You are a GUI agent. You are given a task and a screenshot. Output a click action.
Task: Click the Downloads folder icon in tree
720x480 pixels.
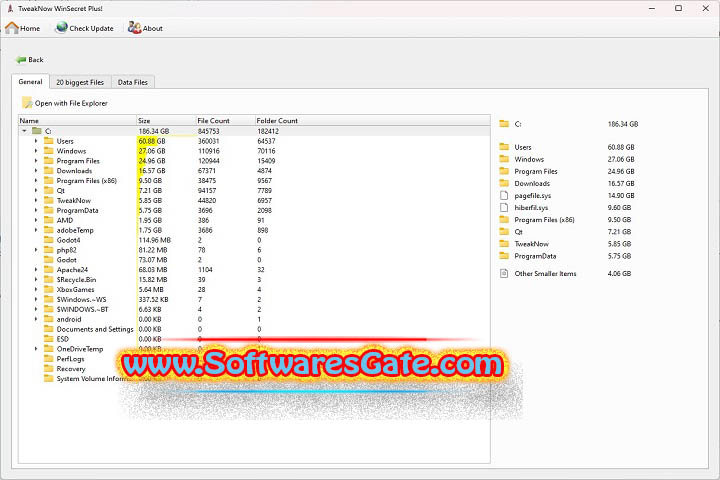point(49,170)
